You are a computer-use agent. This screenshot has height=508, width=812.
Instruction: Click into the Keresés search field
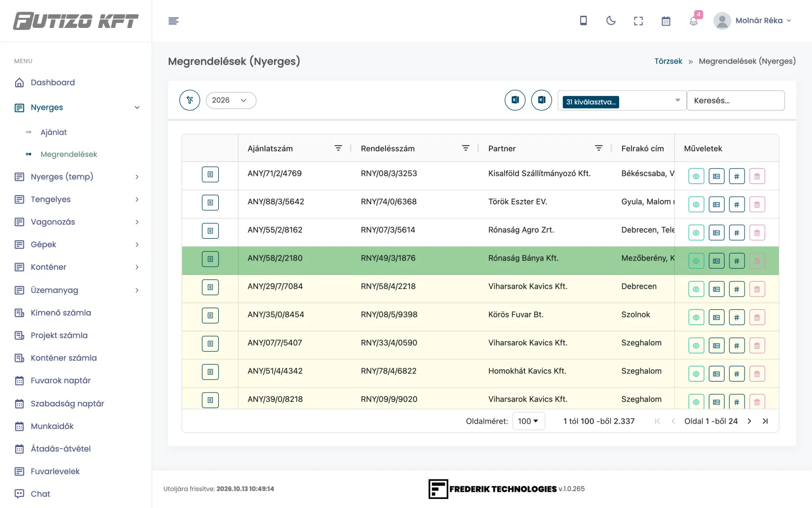pos(735,101)
